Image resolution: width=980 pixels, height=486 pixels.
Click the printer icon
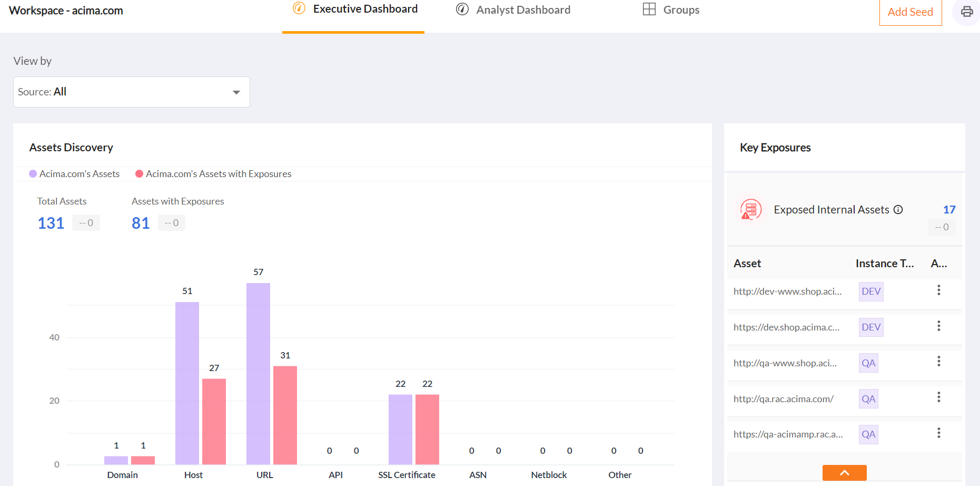(967, 12)
